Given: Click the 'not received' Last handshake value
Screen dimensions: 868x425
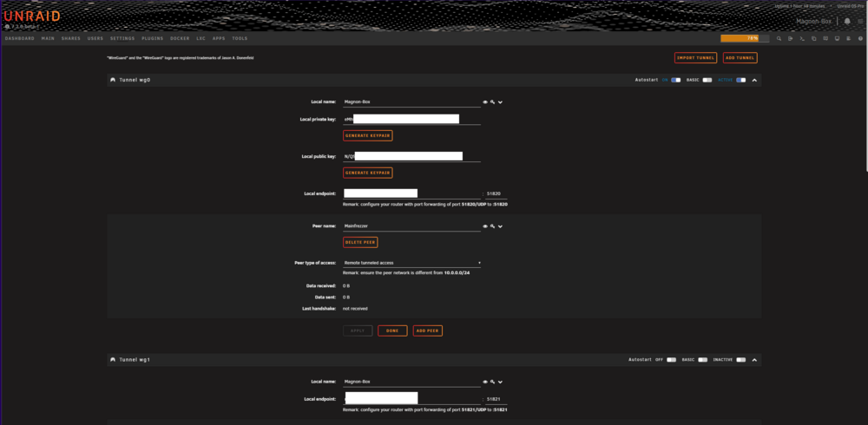Looking at the screenshot, I should point(355,308).
